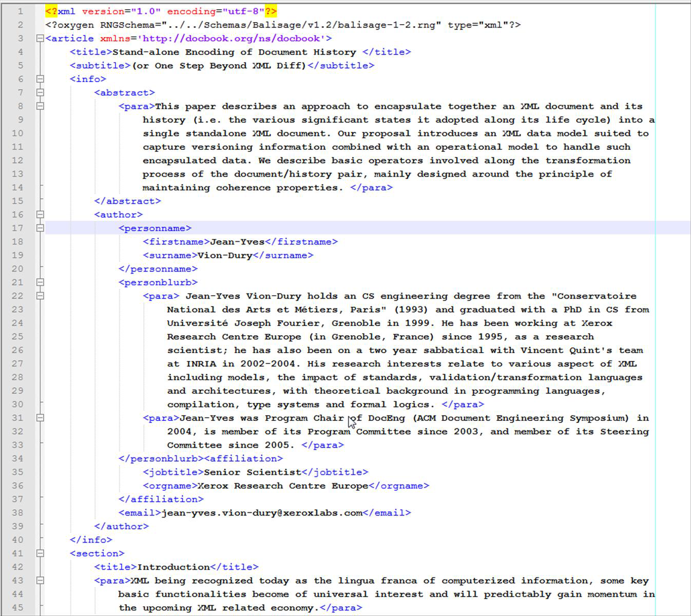
Task: Click the closing </subtitle> tag
Action: tap(341, 66)
